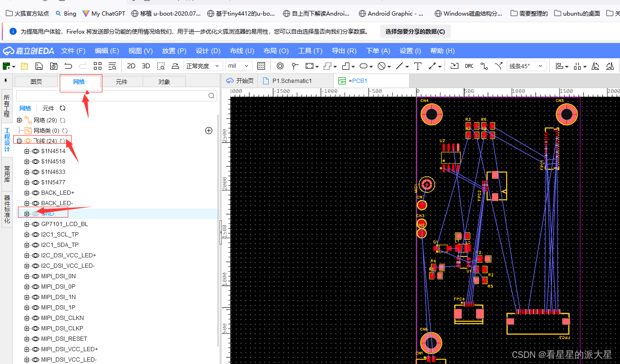Expand the BACK_LED- net node
This screenshot has height=364, width=620.
click(x=27, y=203)
